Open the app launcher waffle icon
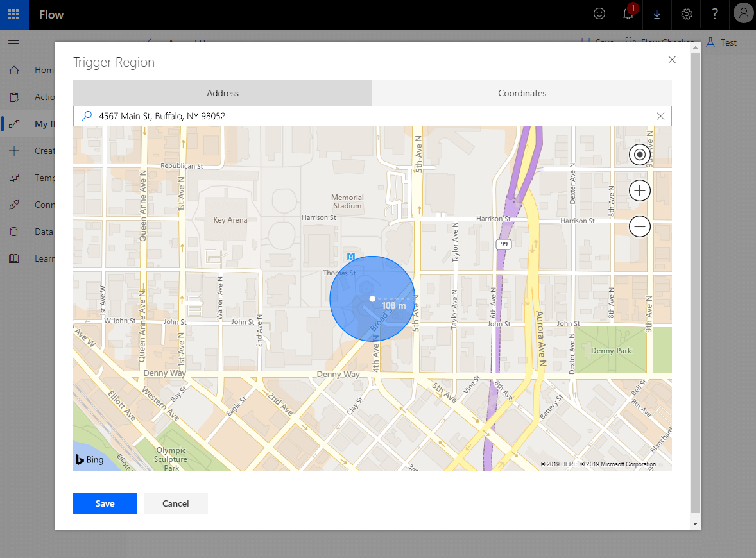The height and width of the screenshot is (558, 756). 14,14
